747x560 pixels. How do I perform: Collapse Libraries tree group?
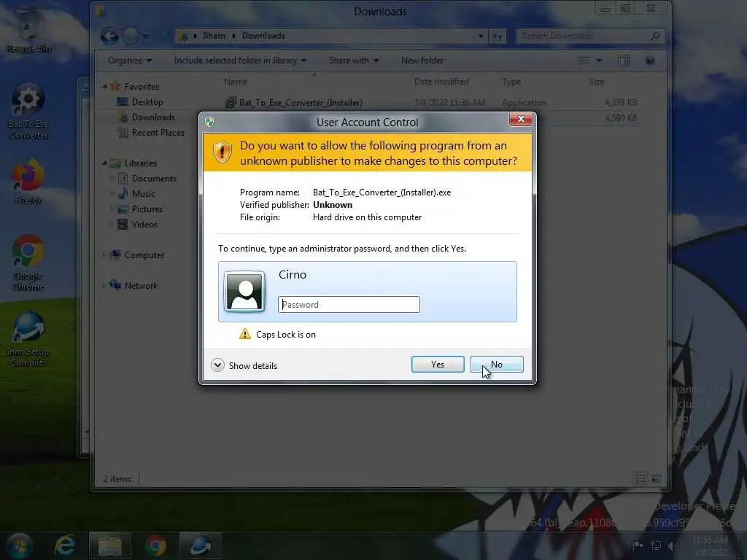(104, 163)
